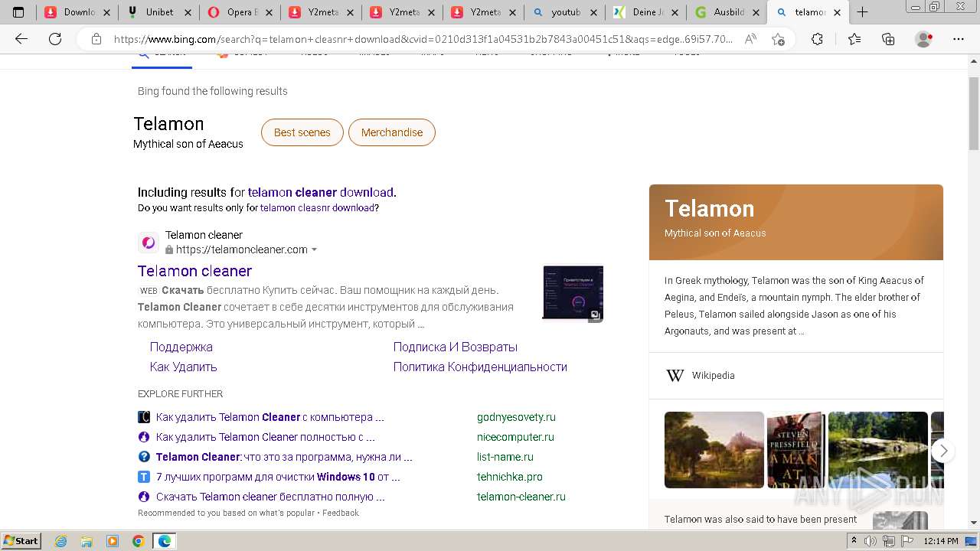Click the Feedback link under recommendations

pyautogui.click(x=341, y=513)
